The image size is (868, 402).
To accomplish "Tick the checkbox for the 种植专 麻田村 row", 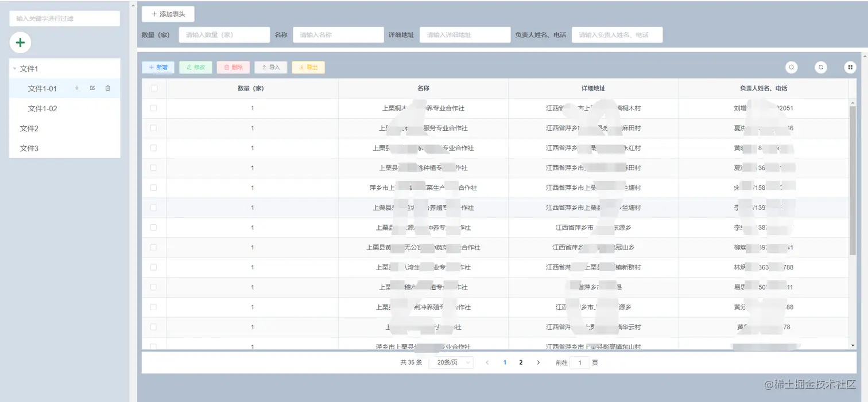I will (x=154, y=168).
